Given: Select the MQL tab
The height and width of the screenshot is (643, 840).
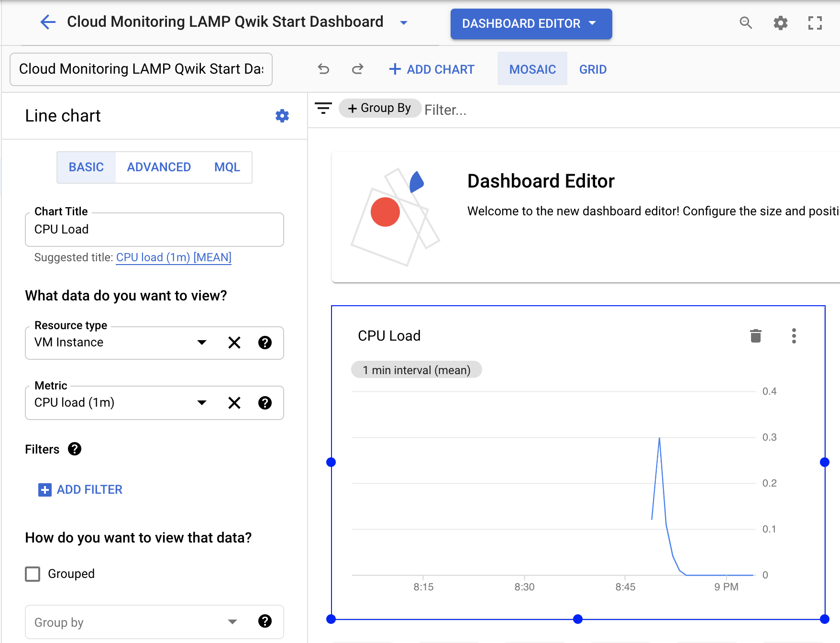Looking at the screenshot, I should click(x=227, y=167).
